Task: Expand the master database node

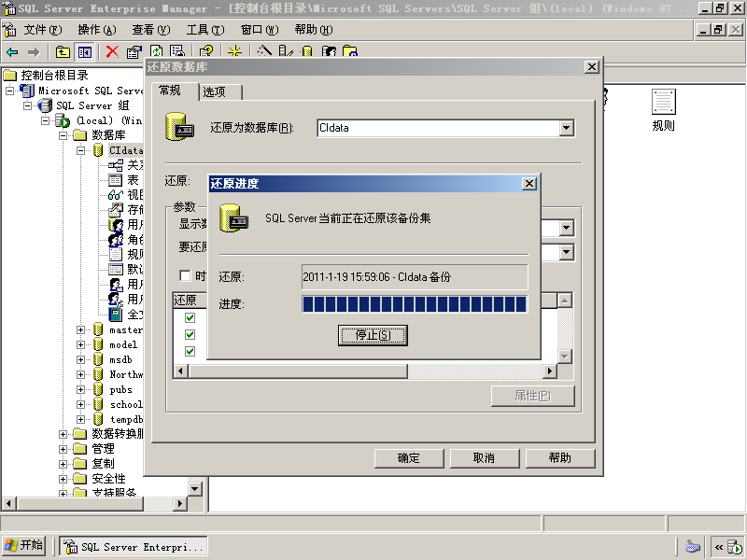Action: point(80,329)
